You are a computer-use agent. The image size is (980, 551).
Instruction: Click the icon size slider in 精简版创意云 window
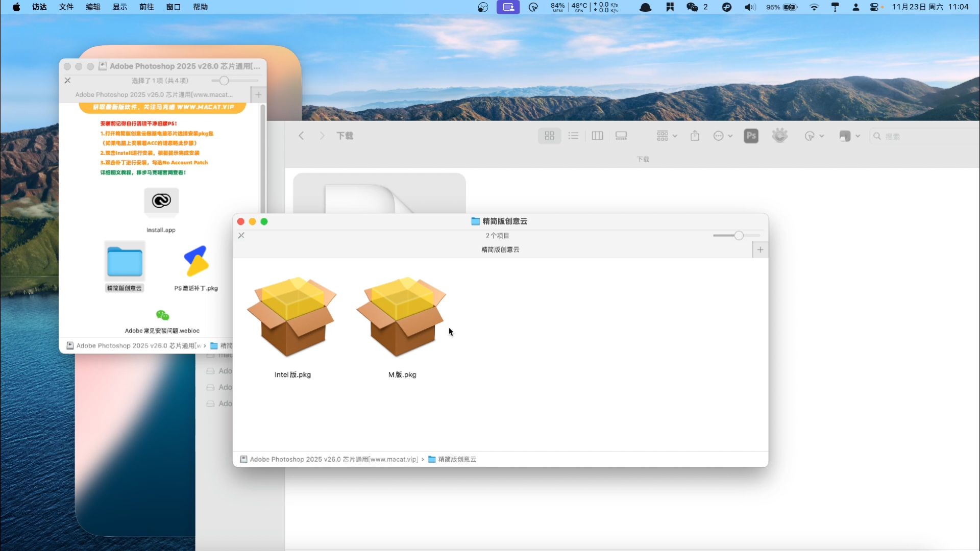click(737, 235)
